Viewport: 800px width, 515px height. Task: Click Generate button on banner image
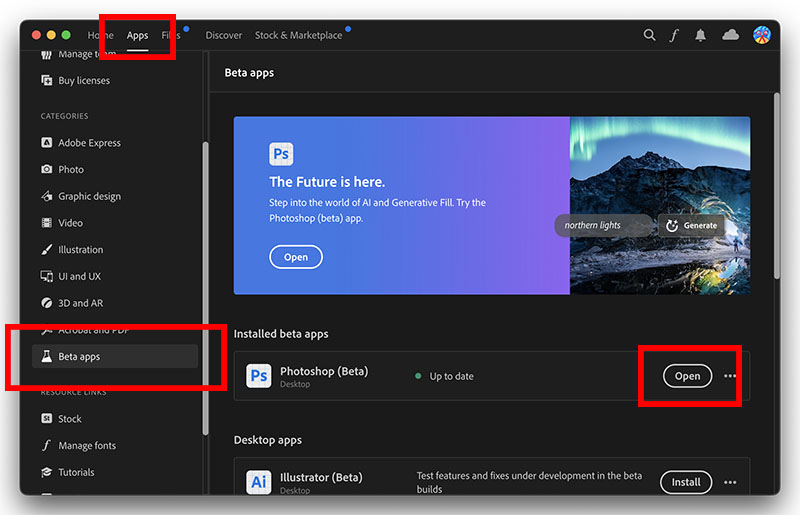pyautogui.click(x=692, y=225)
